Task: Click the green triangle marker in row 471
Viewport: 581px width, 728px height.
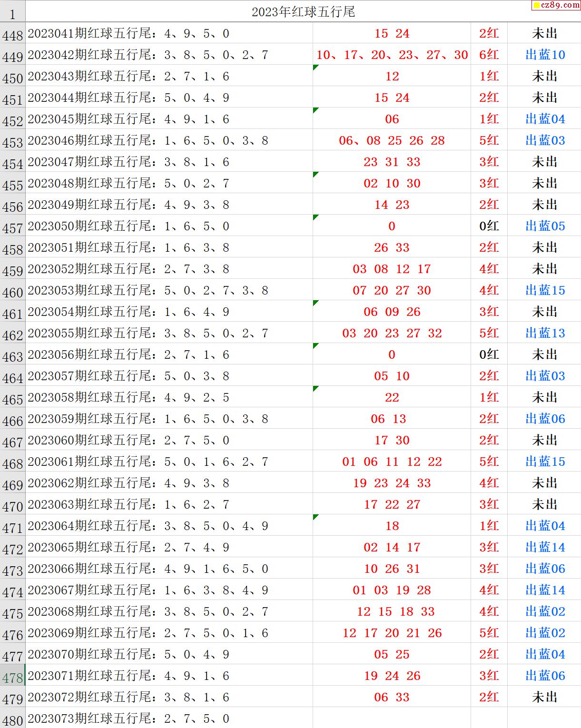Action: [316, 517]
